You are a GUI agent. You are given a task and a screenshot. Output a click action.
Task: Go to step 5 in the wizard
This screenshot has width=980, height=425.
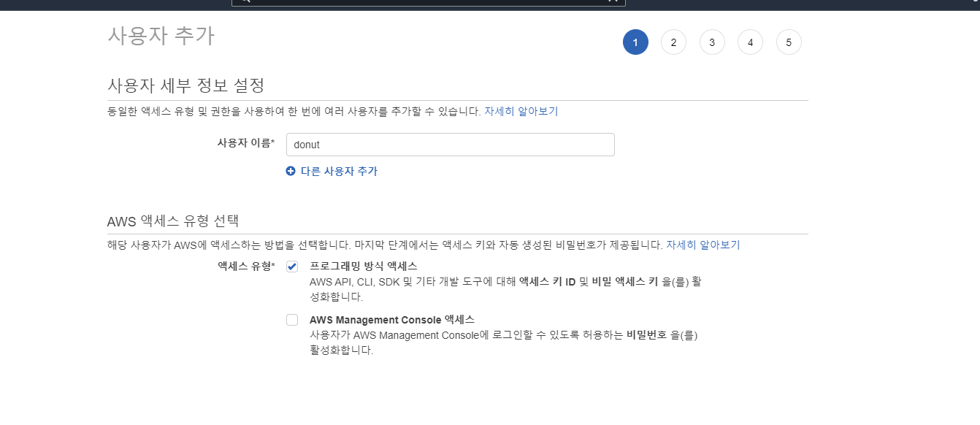coord(789,42)
